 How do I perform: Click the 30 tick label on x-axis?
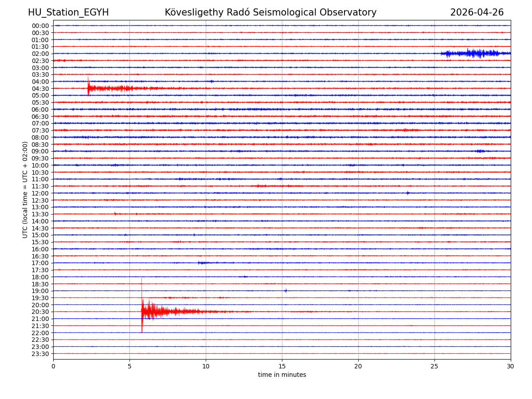point(511,366)
